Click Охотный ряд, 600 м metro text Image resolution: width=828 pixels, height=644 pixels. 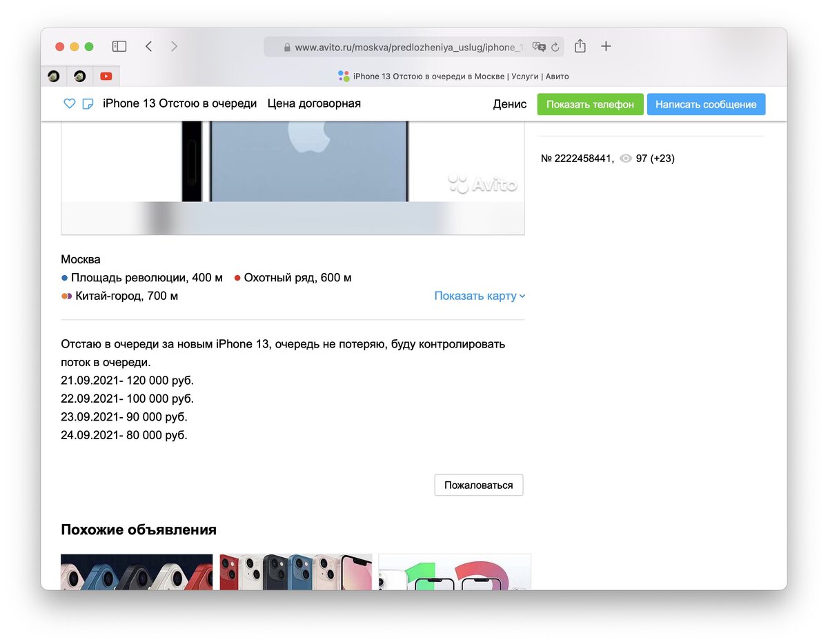tap(297, 278)
